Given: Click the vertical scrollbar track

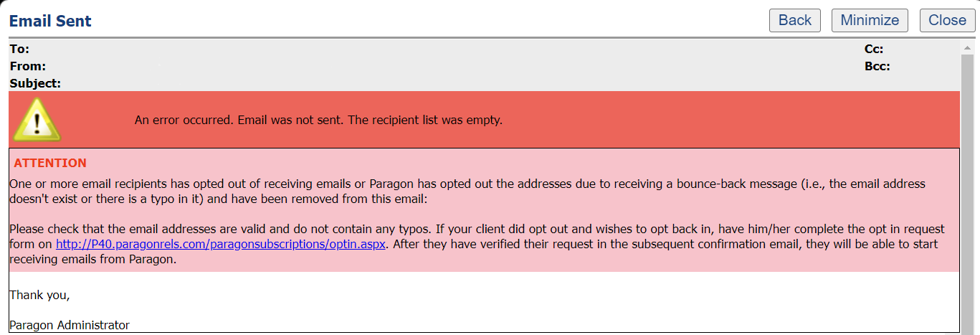Looking at the screenshot, I should pyautogui.click(x=967, y=194).
